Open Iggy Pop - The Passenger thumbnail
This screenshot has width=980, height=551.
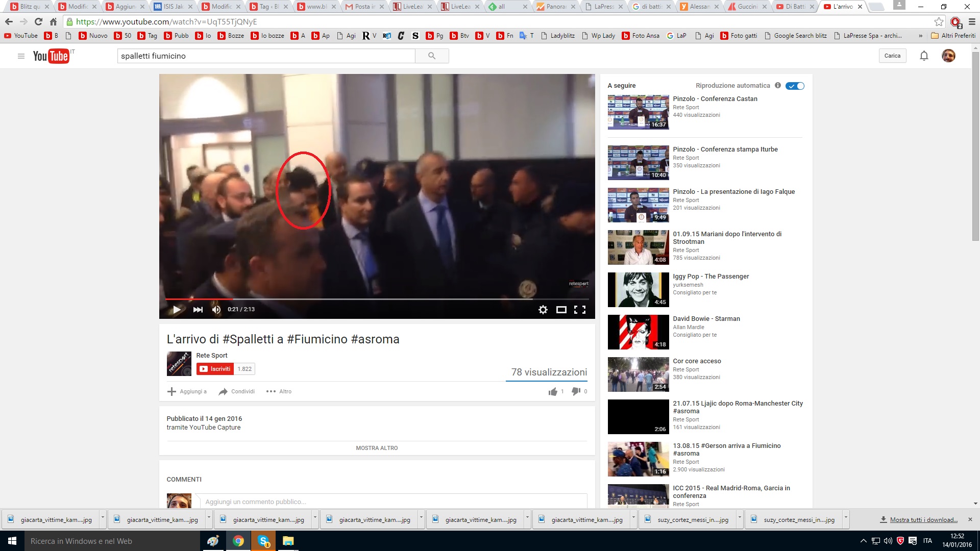click(x=638, y=289)
